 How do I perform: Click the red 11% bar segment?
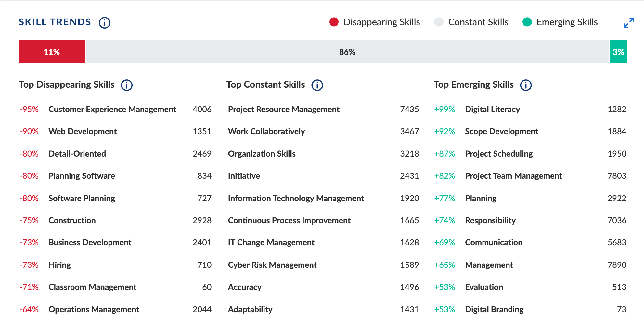(x=52, y=52)
